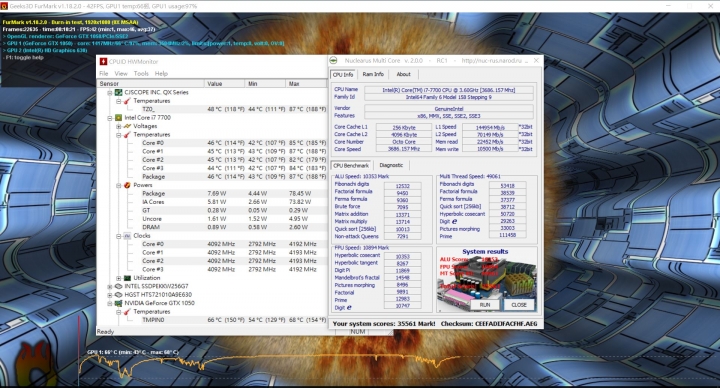Click the Voltages lightning icon under Intel Core
The width and height of the screenshot is (720, 388).
(x=127, y=126)
